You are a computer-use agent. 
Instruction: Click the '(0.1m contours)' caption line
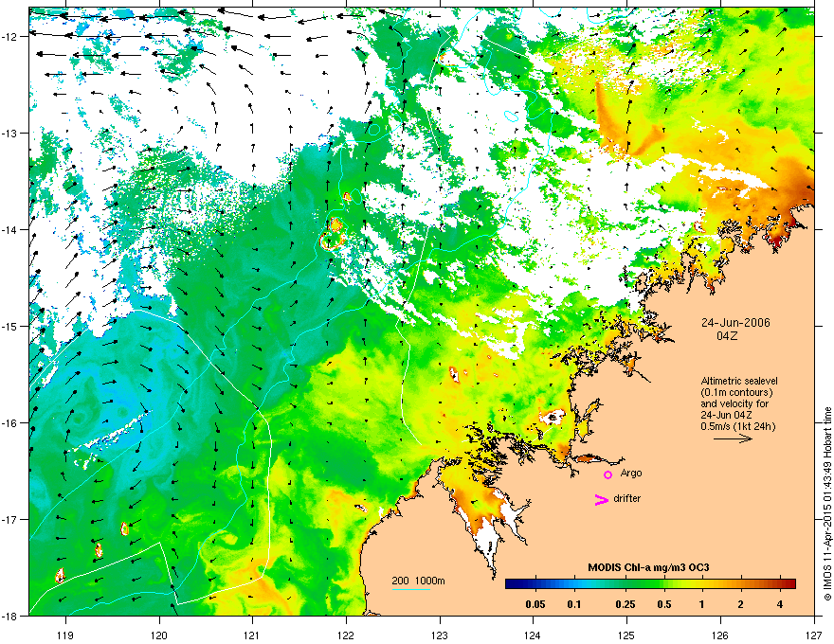point(736,393)
